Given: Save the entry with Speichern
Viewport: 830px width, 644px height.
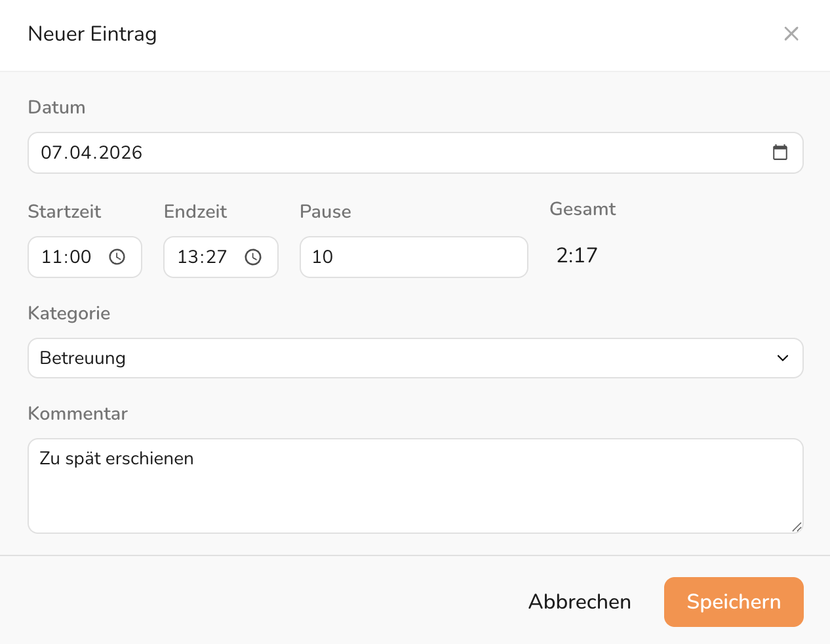Looking at the screenshot, I should (x=734, y=602).
